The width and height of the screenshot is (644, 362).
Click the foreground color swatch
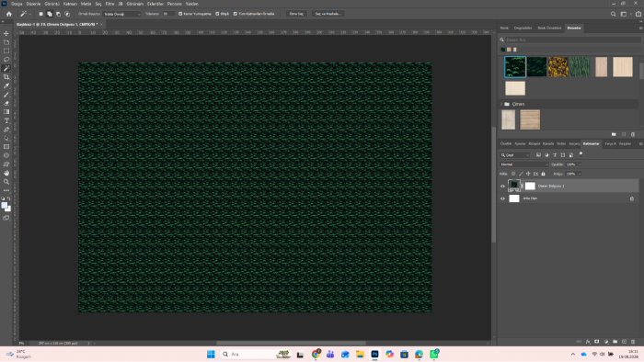click(4, 205)
